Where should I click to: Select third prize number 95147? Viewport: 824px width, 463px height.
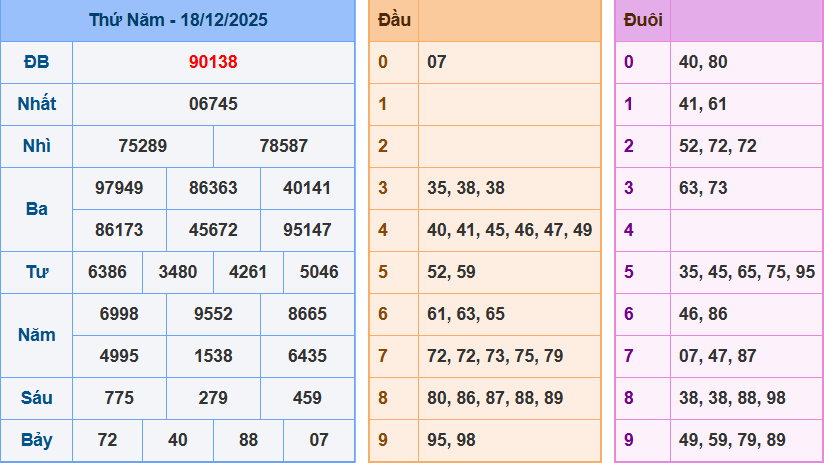(x=307, y=230)
